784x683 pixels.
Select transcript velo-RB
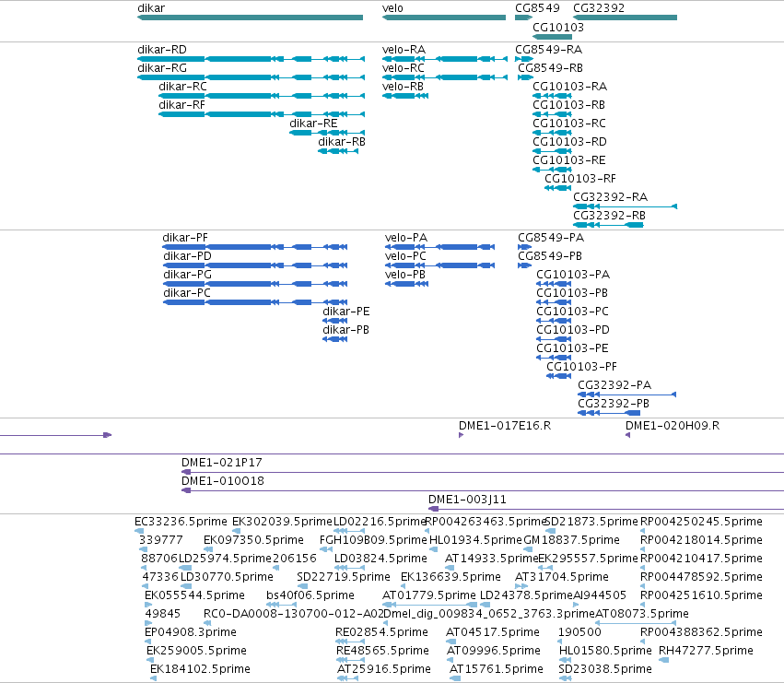tap(405, 96)
